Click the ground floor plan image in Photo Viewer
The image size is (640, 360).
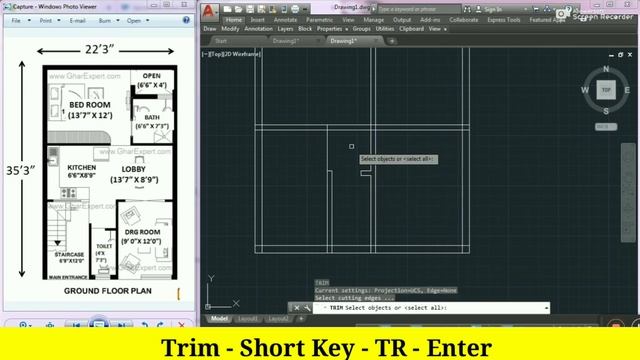point(98,169)
